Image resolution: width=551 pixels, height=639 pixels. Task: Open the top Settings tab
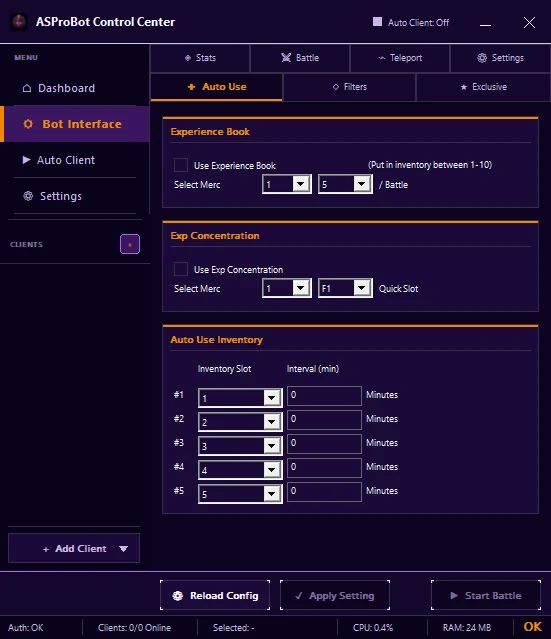click(x=500, y=58)
